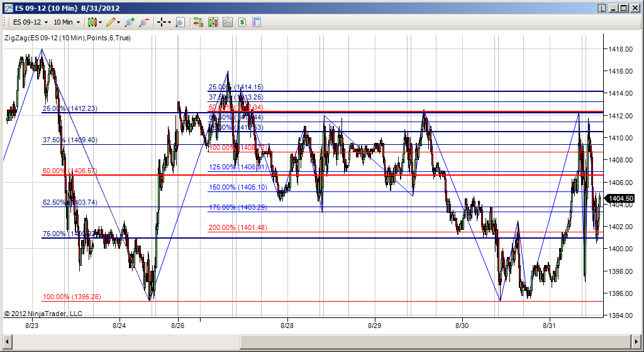644x352 pixels.
Task: Open the ES 09-12 instrument dropdown
Action: [x=30, y=22]
